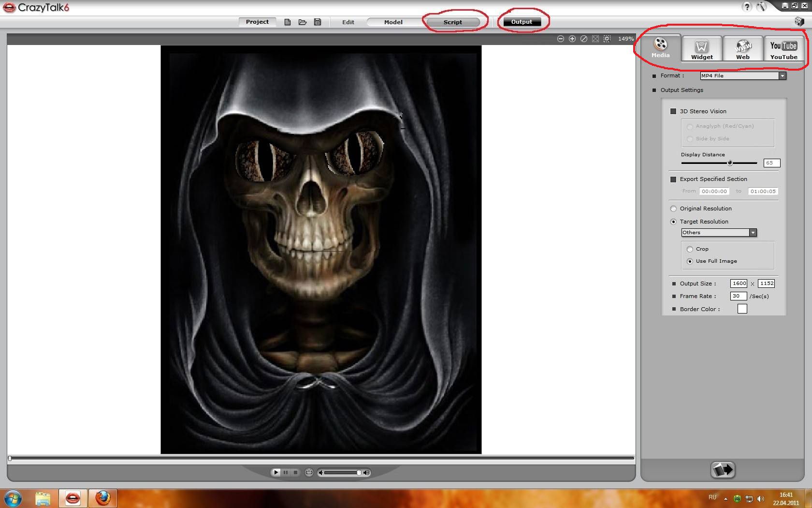Click the RU language indicator in the taskbar
This screenshot has height=508, width=812.
tap(712, 497)
